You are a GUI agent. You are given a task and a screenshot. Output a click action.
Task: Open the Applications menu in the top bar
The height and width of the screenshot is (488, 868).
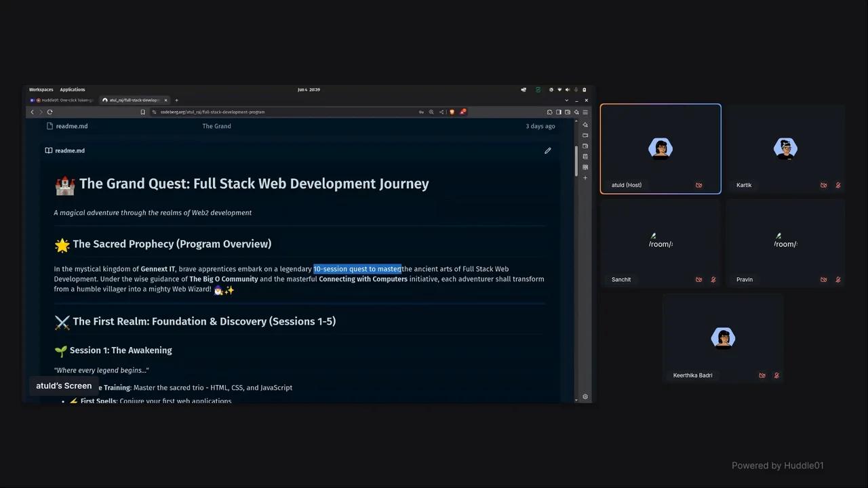click(x=72, y=89)
